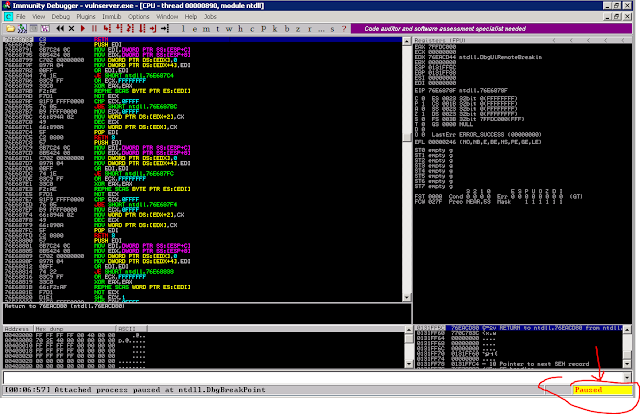
Task: Open the Debug menu
Action: pos(60,17)
